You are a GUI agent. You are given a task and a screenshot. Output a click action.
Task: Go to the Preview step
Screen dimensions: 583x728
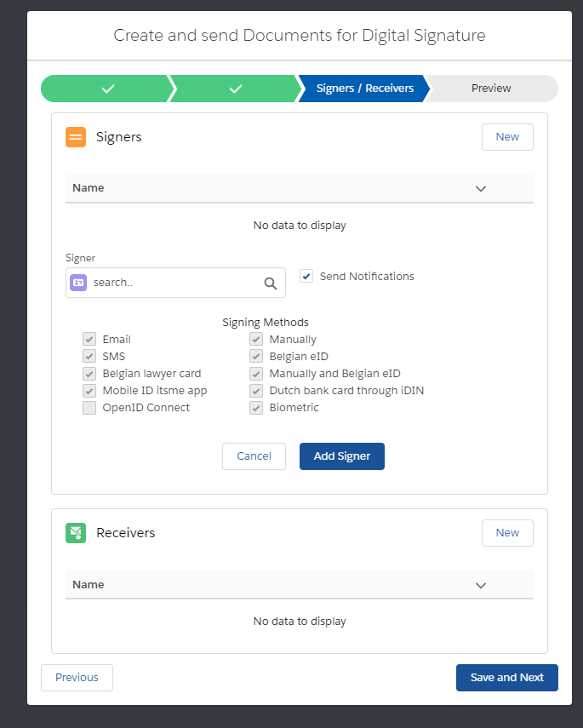[x=491, y=89]
